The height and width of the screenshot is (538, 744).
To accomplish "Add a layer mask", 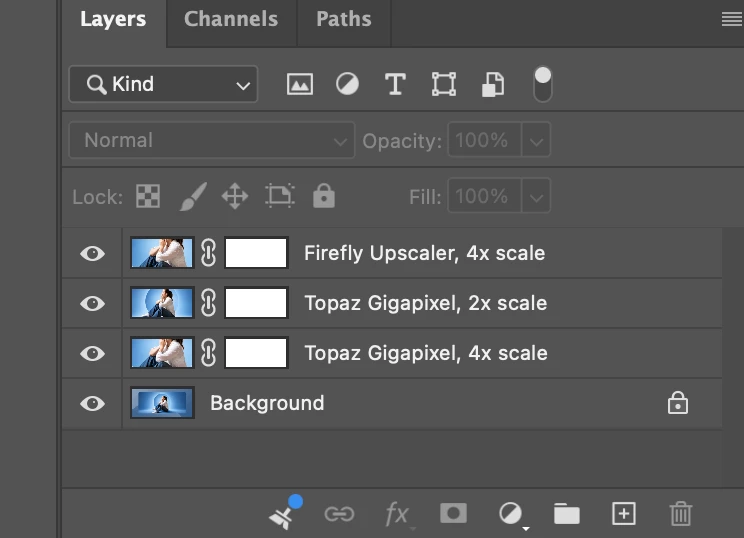I will 453,513.
